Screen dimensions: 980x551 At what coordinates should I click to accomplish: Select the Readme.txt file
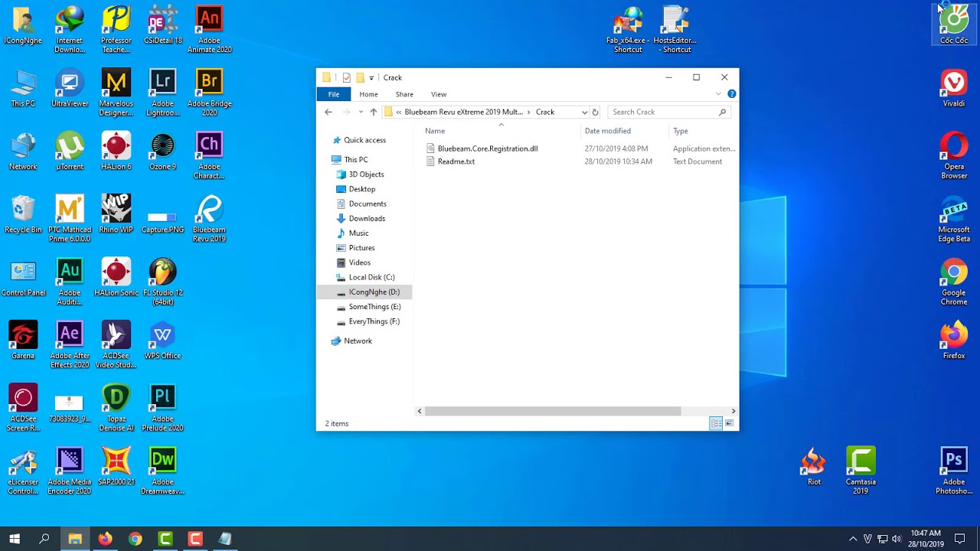click(456, 161)
